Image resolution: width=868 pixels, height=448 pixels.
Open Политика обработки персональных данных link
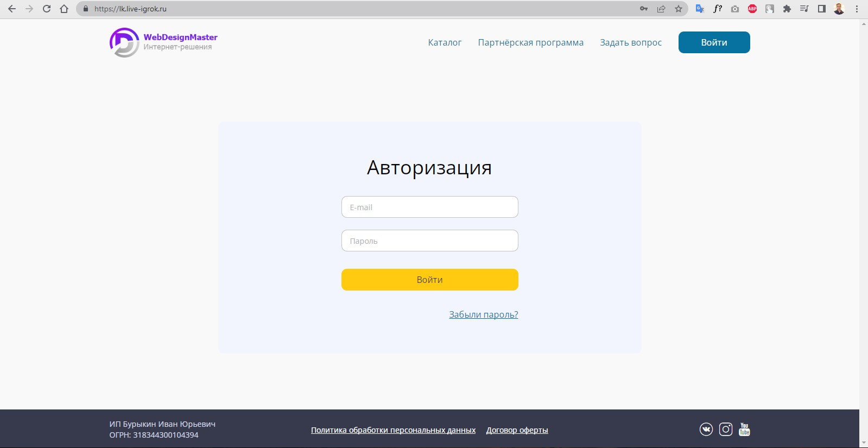393,430
